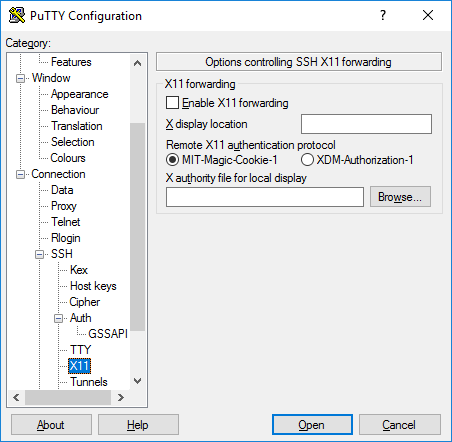The width and height of the screenshot is (452, 442).
Task: Click the Cancel button
Action: [x=400, y=425]
